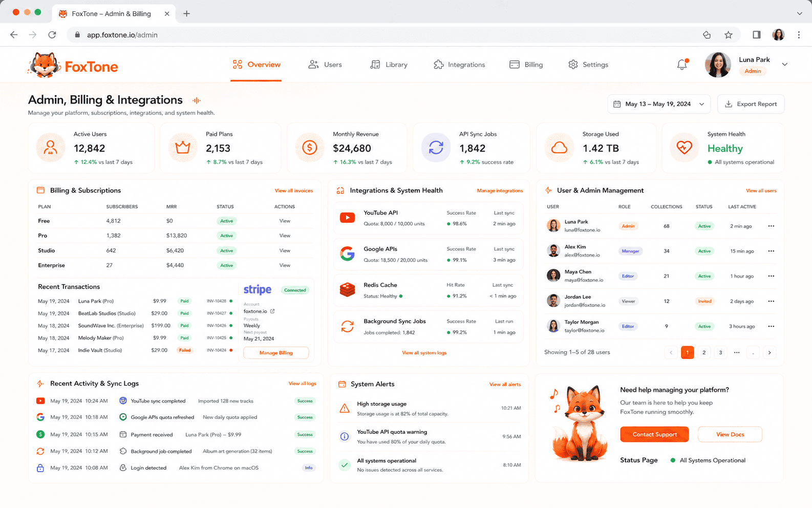Open Manage integrations link
The height and width of the screenshot is (508, 812).
coord(500,190)
